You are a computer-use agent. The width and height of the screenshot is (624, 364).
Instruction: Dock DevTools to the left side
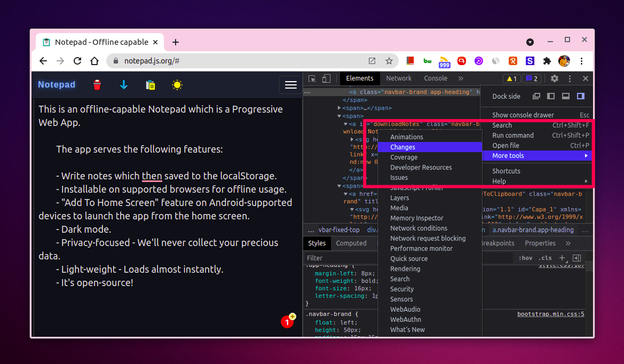coord(551,96)
